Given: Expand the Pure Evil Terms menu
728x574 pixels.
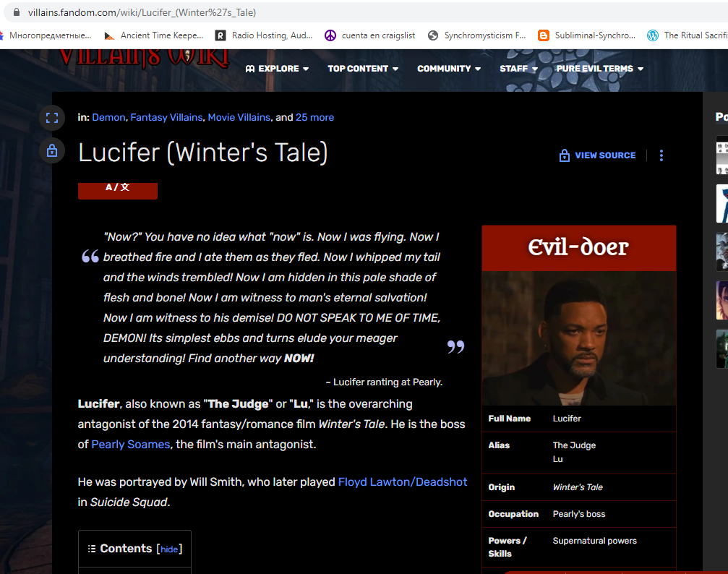Looking at the screenshot, I should pyautogui.click(x=600, y=69).
